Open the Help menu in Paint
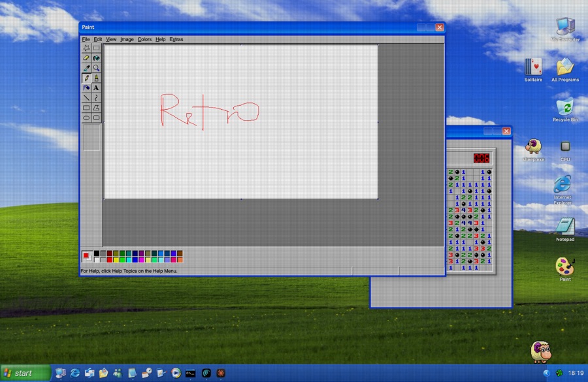588x382 pixels. (161, 39)
